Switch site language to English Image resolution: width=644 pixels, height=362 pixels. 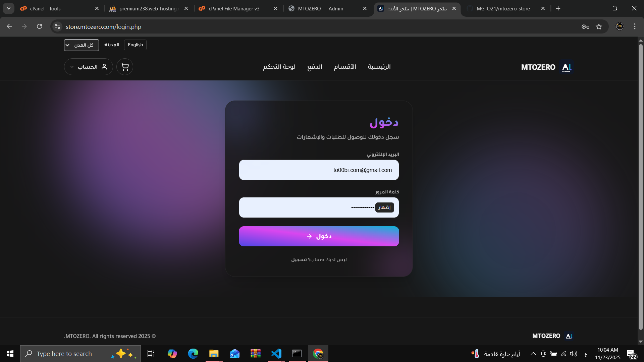(135, 45)
